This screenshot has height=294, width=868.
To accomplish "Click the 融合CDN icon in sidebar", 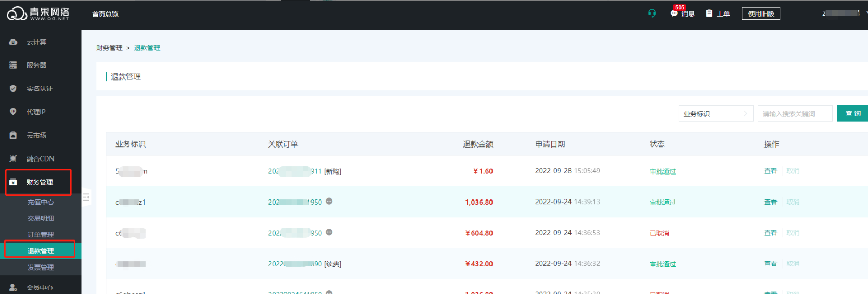I will (14, 159).
